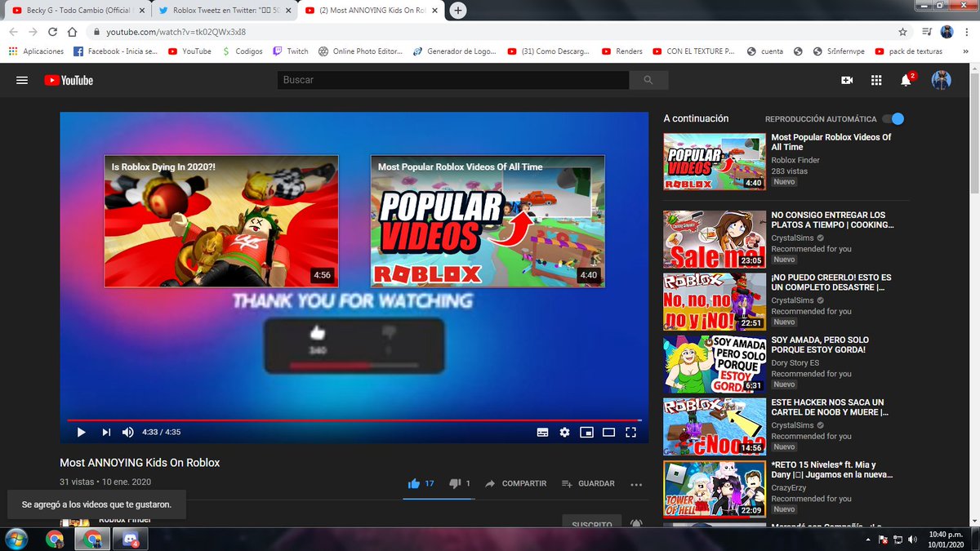Open the Twitch bookmark

(291, 51)
